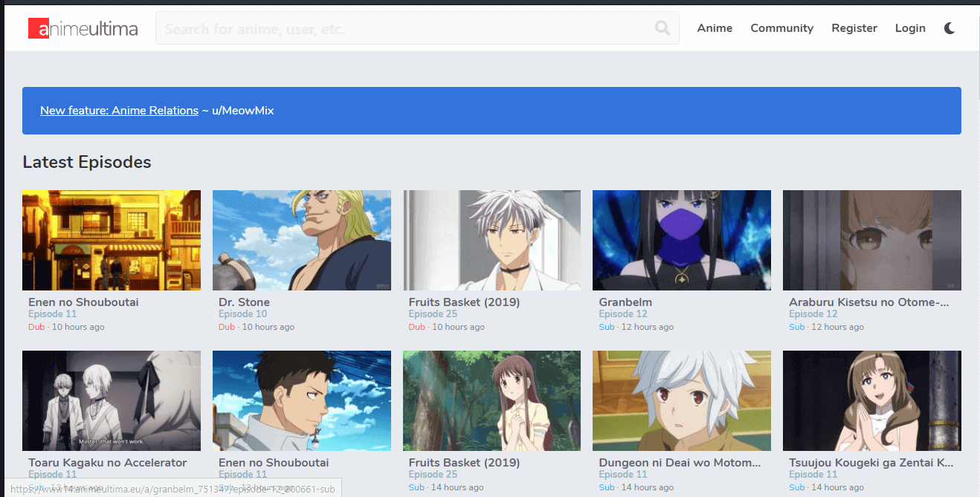The image size is (980, 497).
Task: Select Episode 11 under Tsuujou Kougeki ga Zentai
Action: click(x=813, y=475)
